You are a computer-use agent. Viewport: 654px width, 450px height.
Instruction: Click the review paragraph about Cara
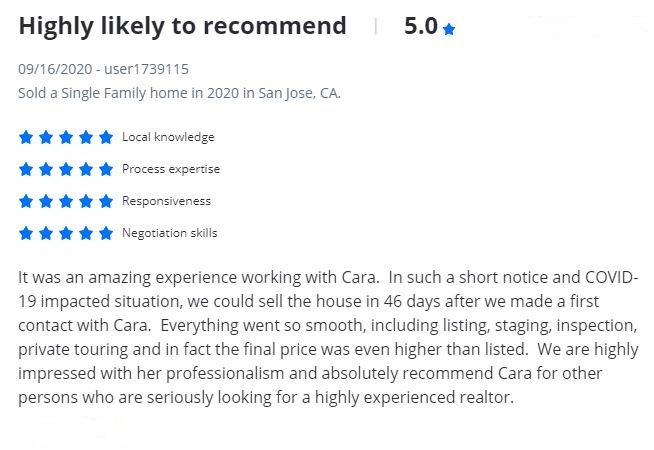pyautogui.click(x=327, y=335)
